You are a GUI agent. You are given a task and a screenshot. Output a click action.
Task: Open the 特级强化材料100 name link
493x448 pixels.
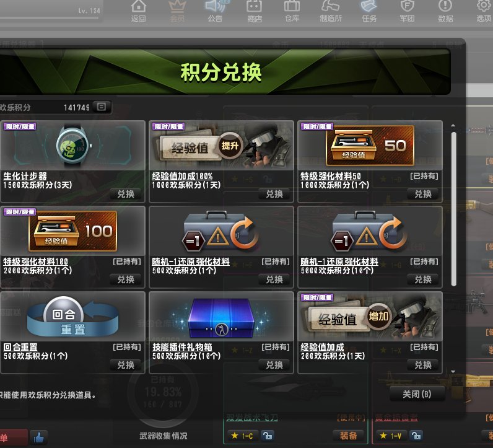[35, 261]
